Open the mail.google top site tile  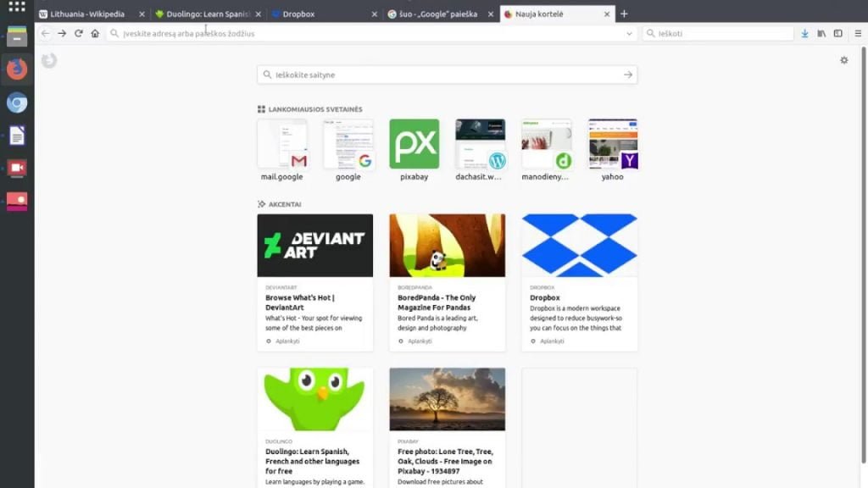(x=281, y=144)
